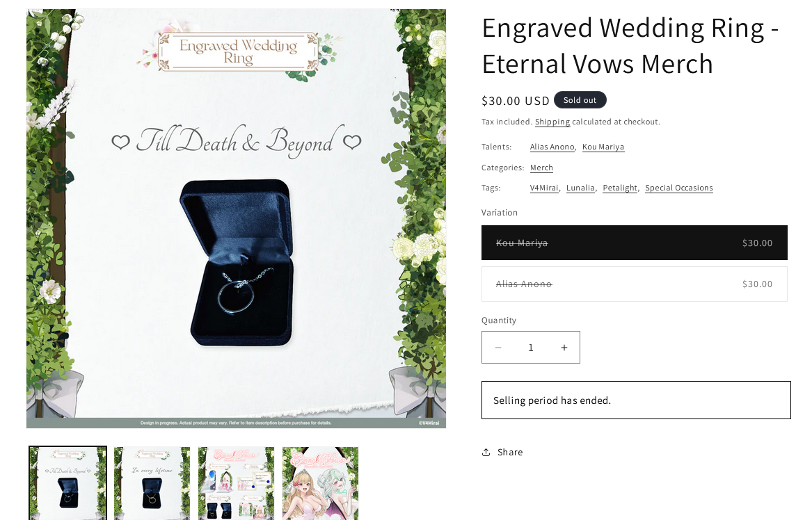Open the Alias Anono talent link

click(x=552, y=147)
